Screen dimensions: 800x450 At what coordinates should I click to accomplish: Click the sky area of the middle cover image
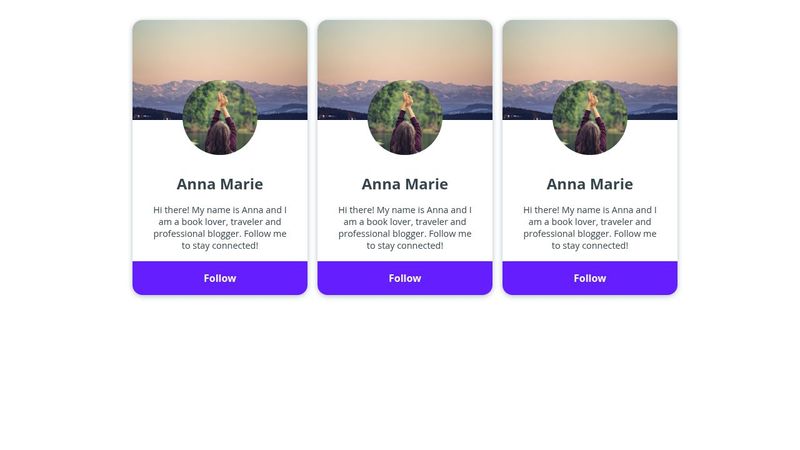tap(405, 48)
